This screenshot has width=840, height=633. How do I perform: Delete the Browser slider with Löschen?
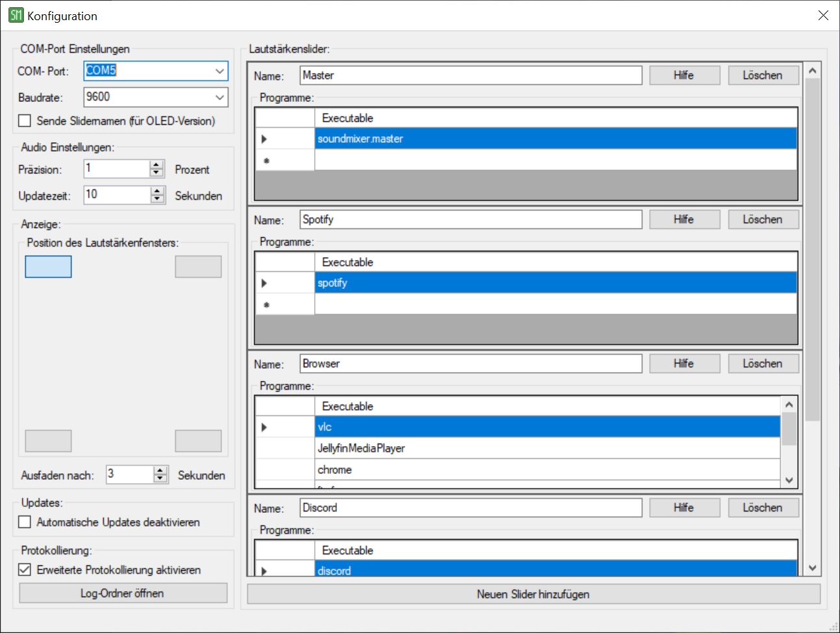763,364
